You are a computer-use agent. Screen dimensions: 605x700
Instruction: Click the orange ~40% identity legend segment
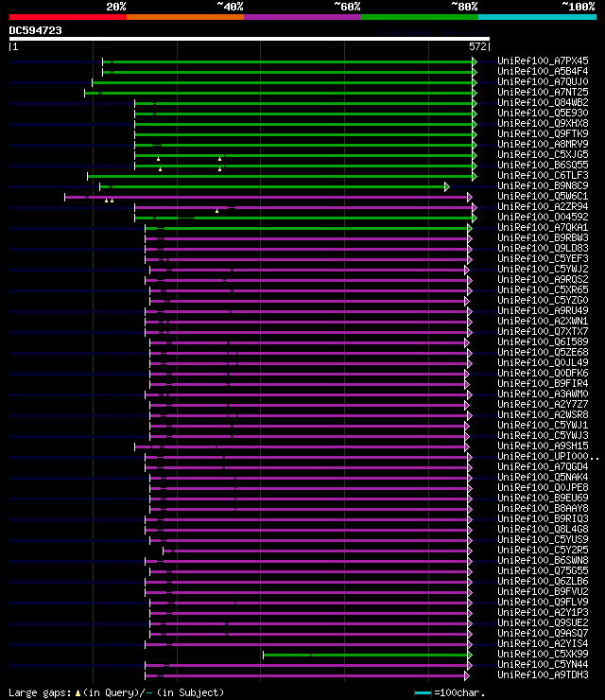(x=185, y=17)
